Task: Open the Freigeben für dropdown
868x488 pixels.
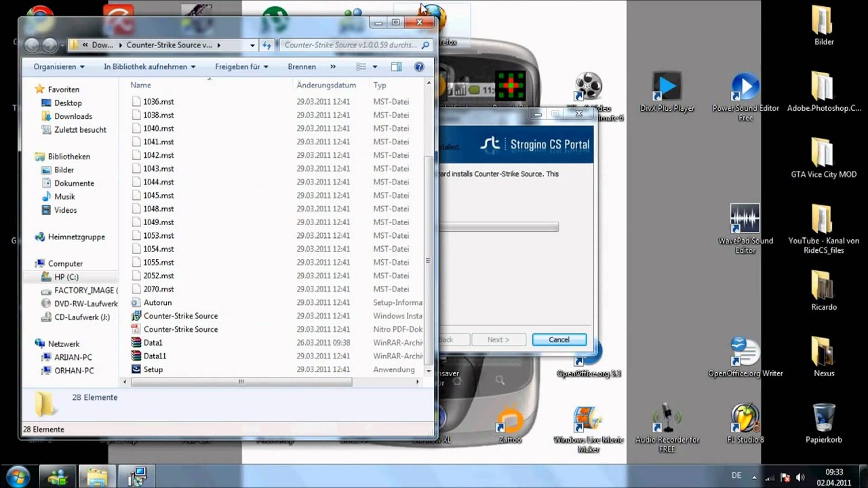Action: pos(241,66)
